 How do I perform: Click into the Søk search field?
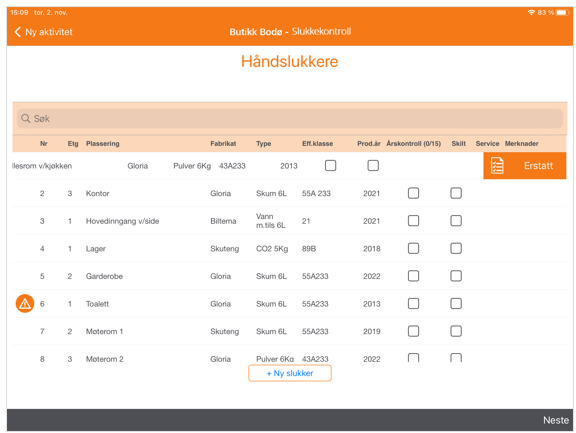(x=290, y=119)
